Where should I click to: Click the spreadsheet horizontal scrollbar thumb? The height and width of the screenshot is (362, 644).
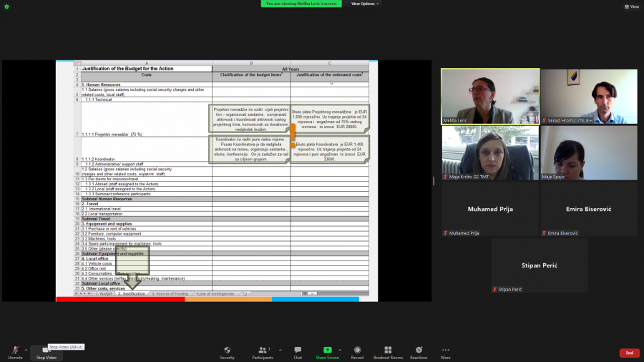click(x=312, y=294)
